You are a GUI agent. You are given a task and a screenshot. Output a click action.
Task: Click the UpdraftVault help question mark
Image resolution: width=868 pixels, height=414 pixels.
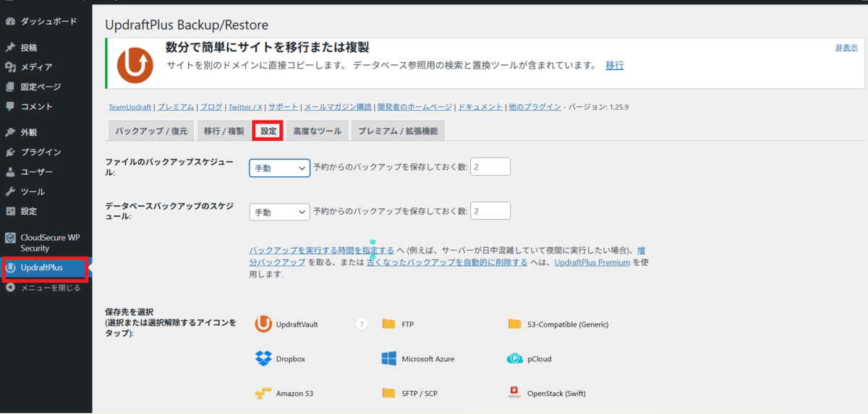[x=362, y=324]
